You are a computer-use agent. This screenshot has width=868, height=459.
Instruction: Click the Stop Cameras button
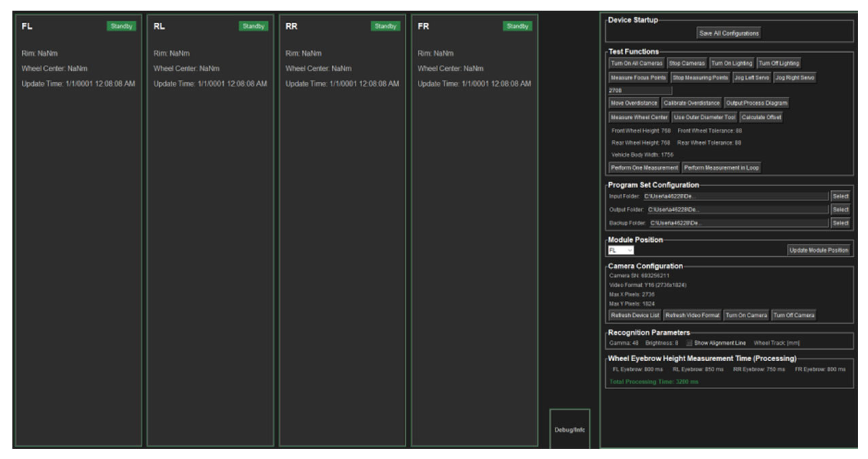[x=687, y=63]
